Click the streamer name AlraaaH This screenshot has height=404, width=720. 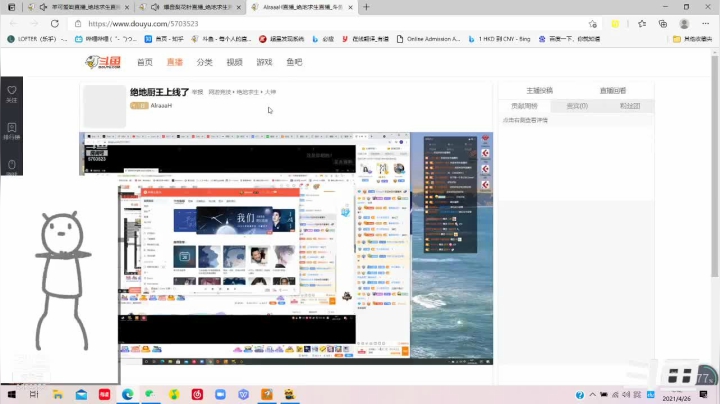click(x=161, y=106)
